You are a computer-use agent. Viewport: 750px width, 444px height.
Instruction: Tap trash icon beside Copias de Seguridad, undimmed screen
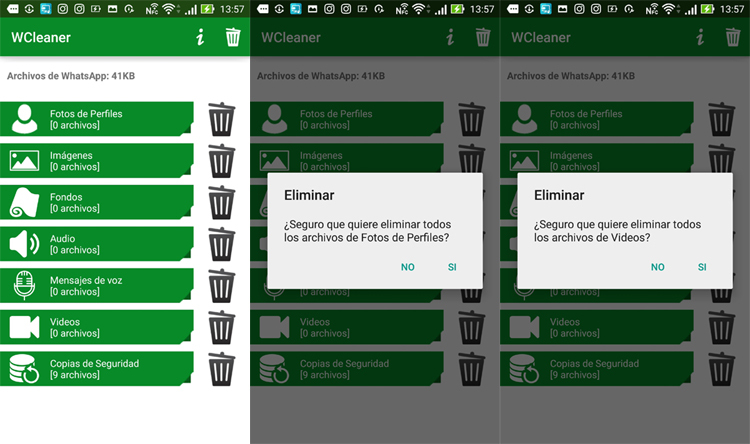click(x=222, y=369)
